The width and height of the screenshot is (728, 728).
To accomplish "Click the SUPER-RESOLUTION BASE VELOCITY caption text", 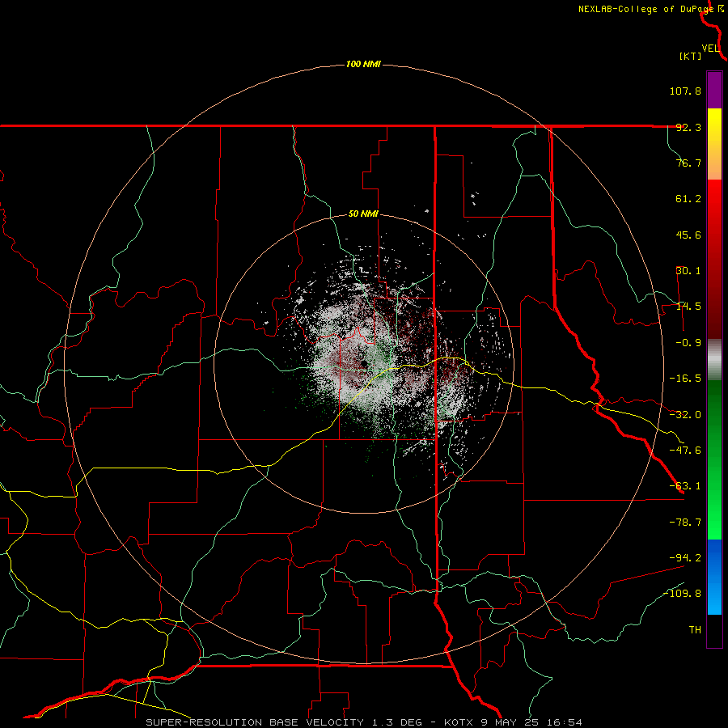I will pyautogui.click(x=255, y=722).
